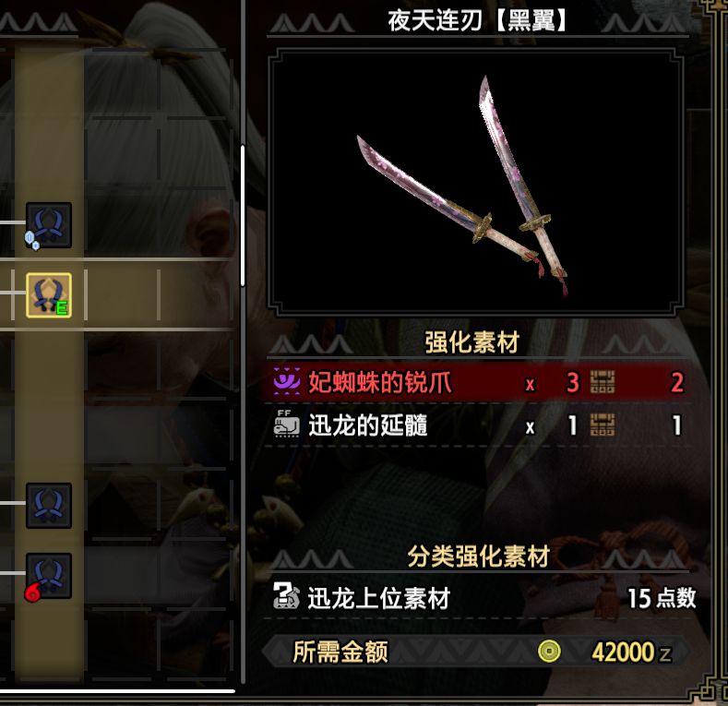Click the 迅龙的延髓 material icon
The width and height of the screenshot is (728, 706).
tap(286, 425)
